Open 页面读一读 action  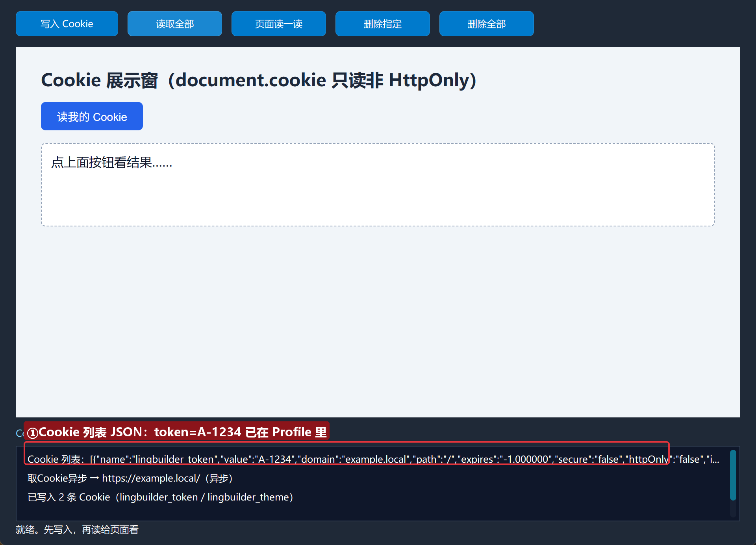(279, 24)
